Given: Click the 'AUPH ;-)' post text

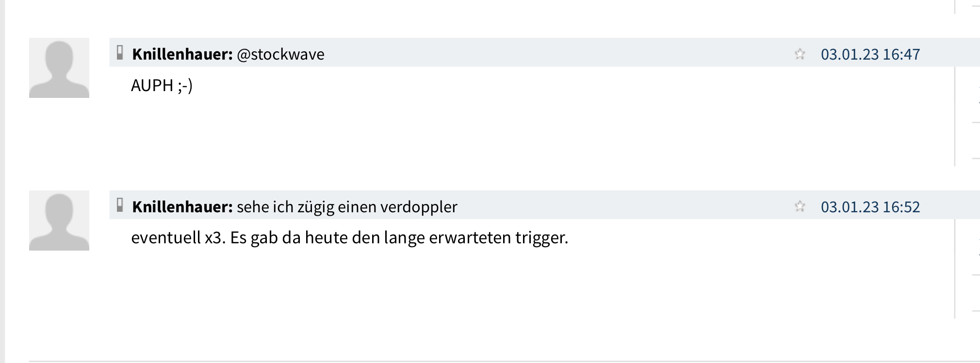Looking at the screenshot, I should click(162, 85).
